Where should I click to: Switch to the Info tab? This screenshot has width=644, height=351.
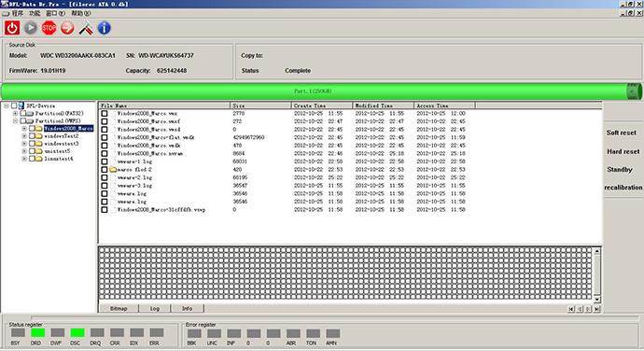point(188,309)
